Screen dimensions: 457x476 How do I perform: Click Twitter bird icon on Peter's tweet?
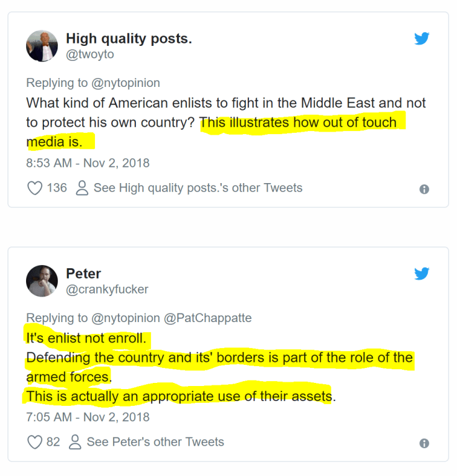pos(422,274)
